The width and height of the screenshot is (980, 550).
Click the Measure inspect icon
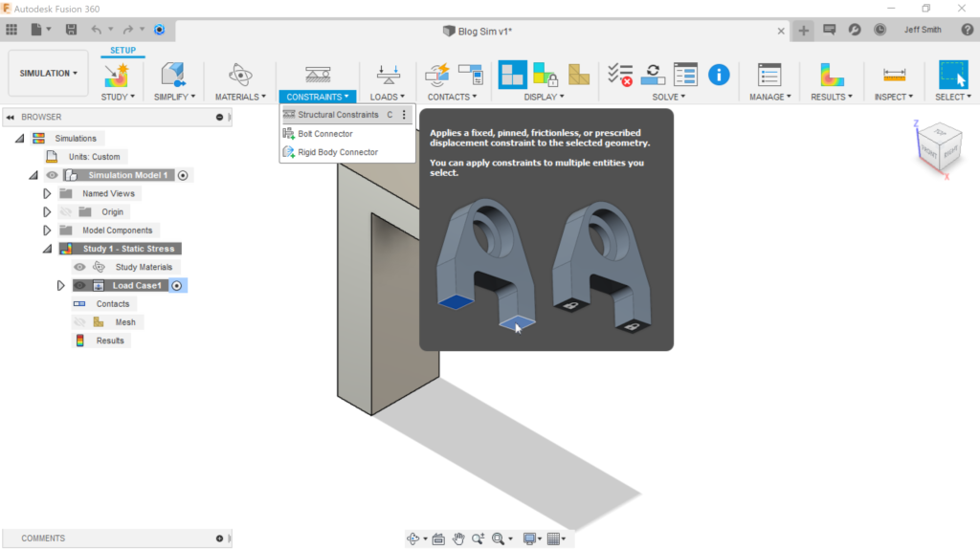click(895, 75)
